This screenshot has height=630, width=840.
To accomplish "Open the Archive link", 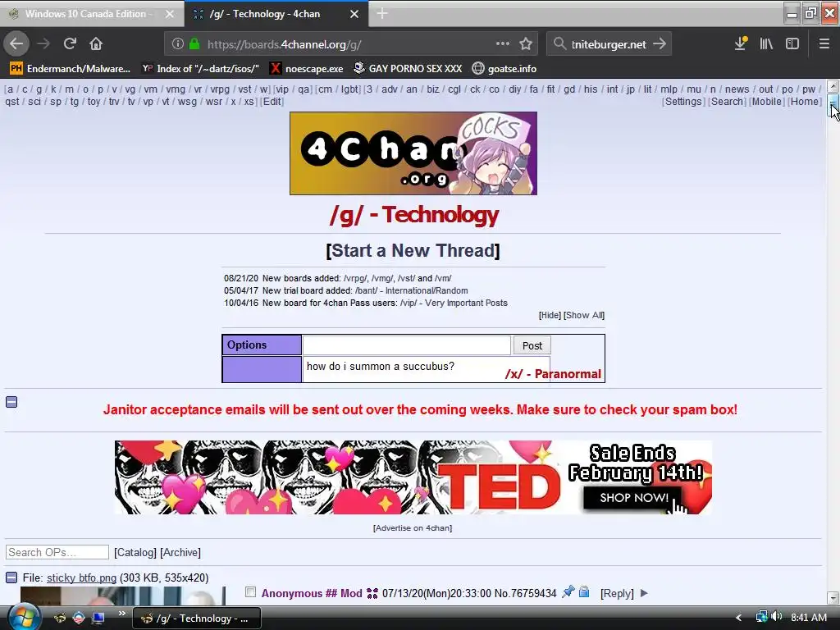I will coord(180,552).
